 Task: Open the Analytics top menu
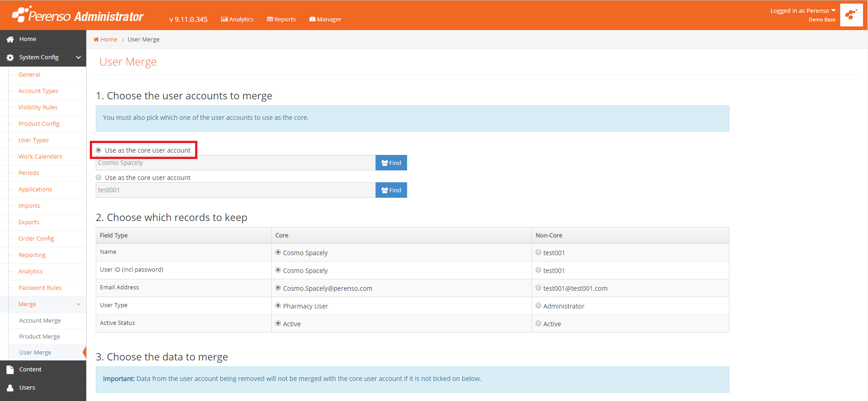click(237, 19)
